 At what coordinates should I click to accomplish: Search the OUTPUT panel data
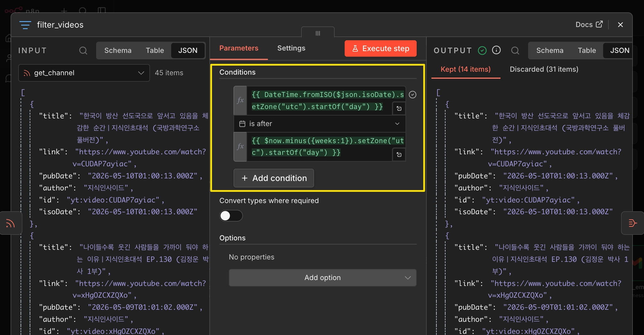515,50
